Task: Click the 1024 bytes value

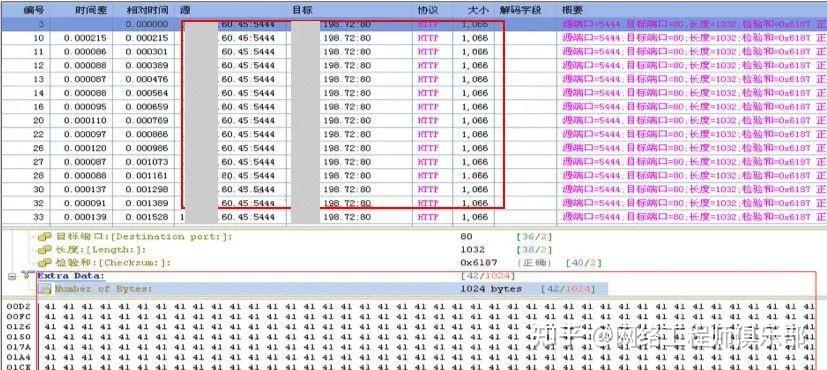Action: 491,289
